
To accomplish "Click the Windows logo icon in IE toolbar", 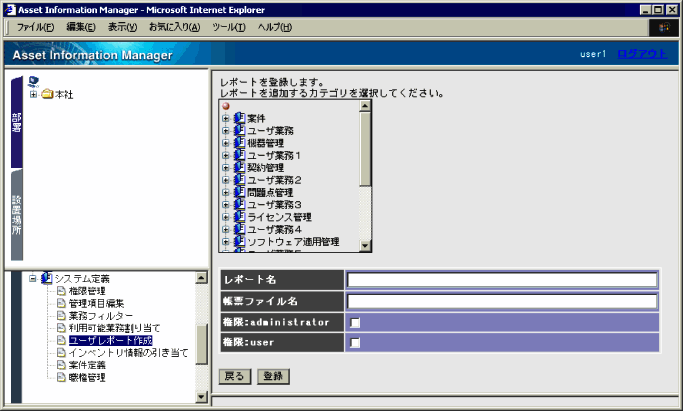I will pos(664,27).
